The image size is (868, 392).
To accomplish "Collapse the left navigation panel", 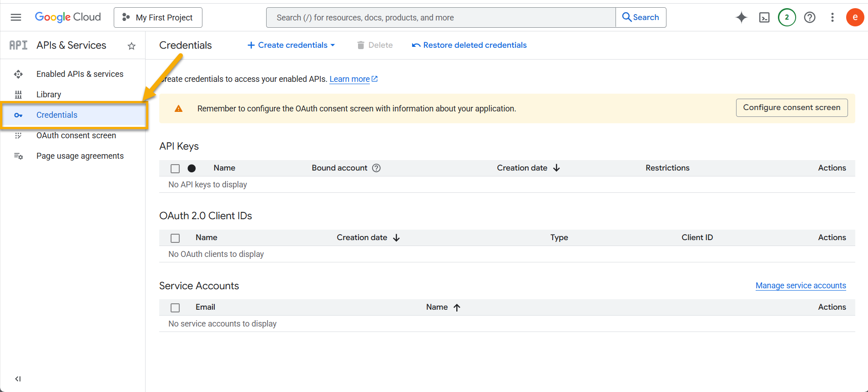I will click(18, 379).
